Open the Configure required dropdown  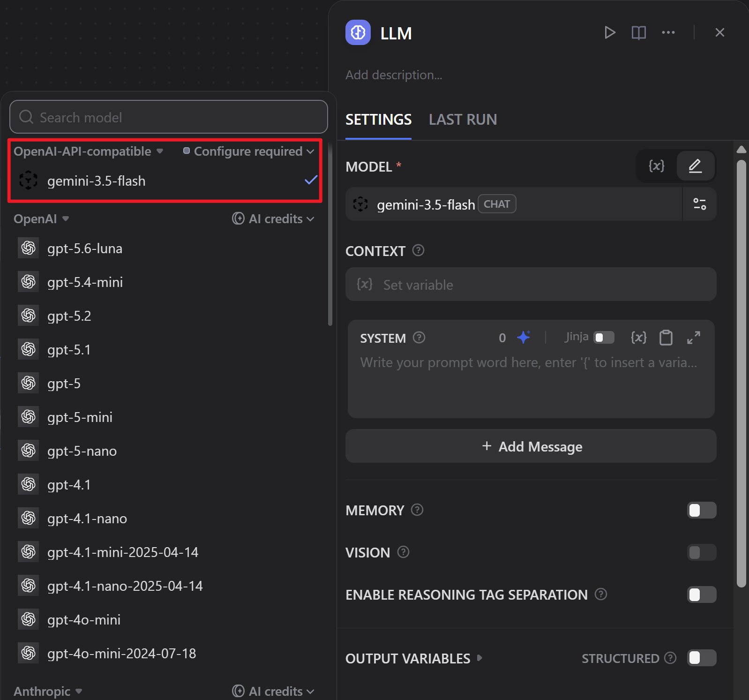248,151
